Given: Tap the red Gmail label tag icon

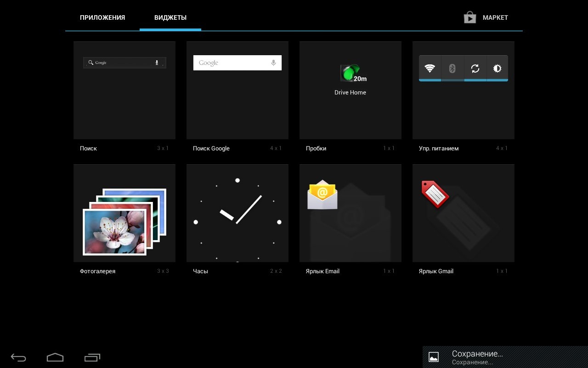Looking at the screenshot, I should click(435, 194).
